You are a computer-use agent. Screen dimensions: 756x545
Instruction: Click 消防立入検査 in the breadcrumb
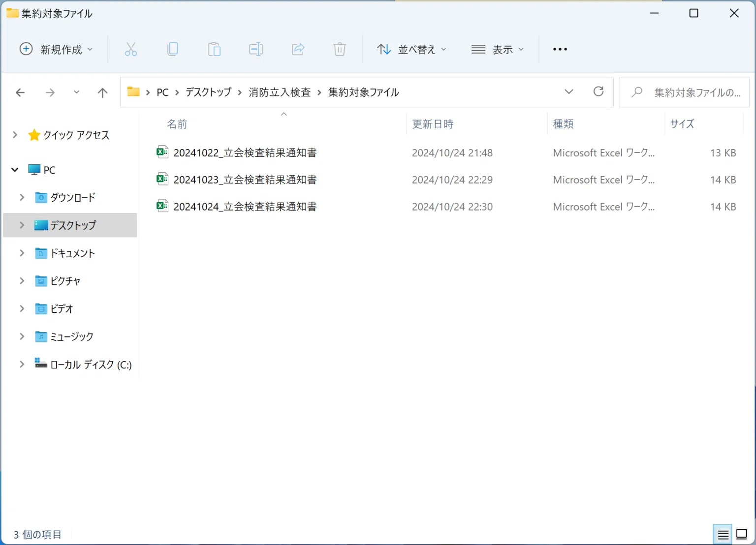coord(280,92)
